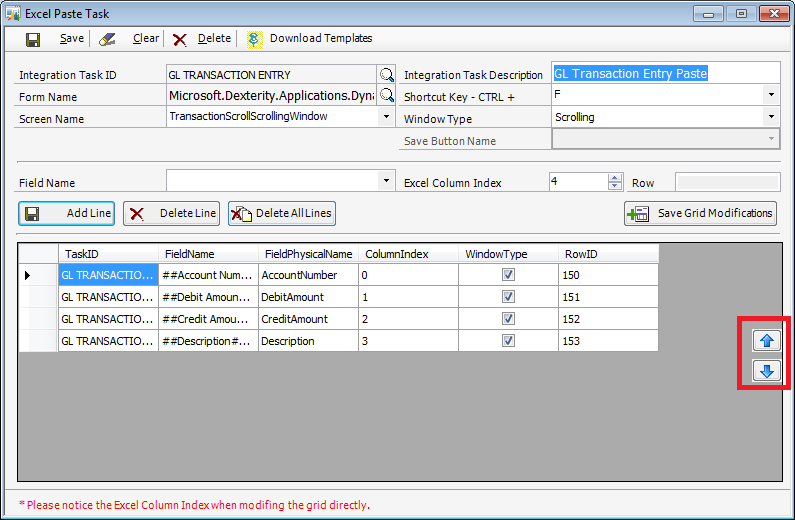Viewport: 795px width, 520px height.
Task: Open lookup magnifier for Form Name
Action: click(x=386, y=95)
